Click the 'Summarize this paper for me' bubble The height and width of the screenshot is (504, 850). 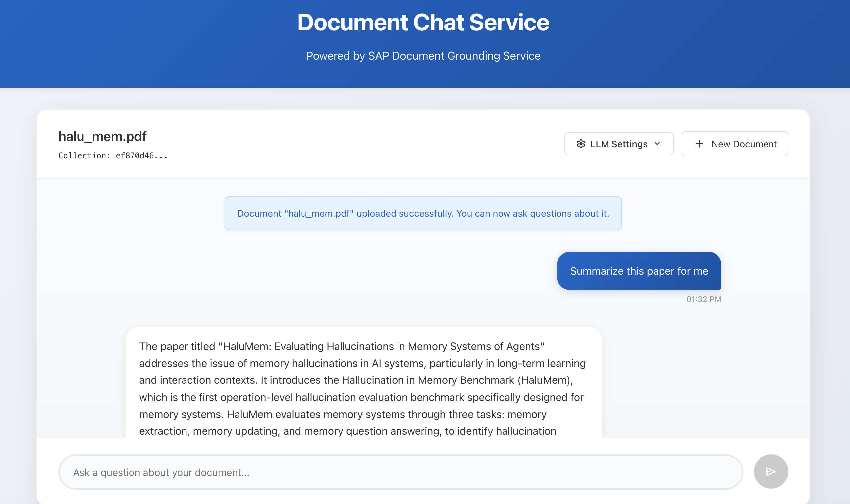639,271
